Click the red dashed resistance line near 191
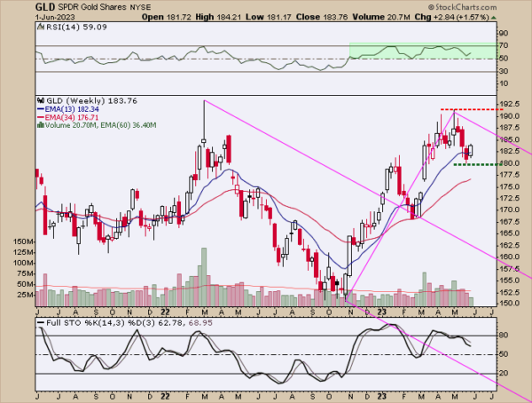The height and width of the screenshot is (403, 532). click(469, 109)
